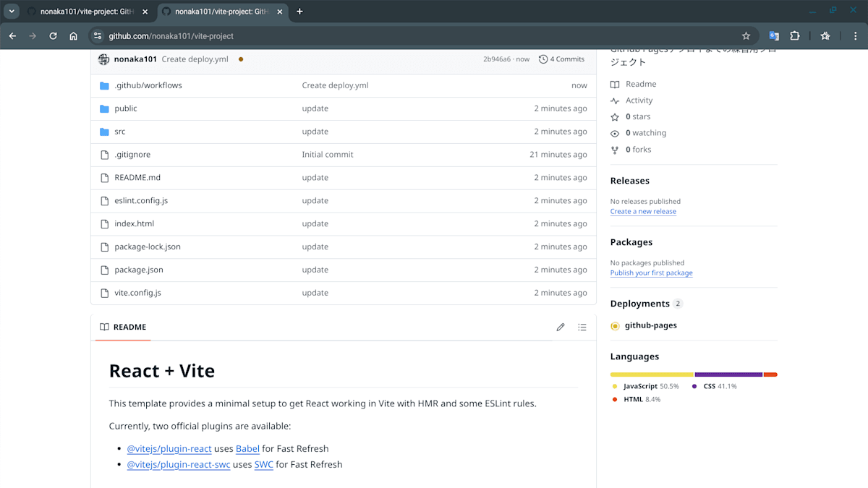868x488 pixels.
Task: Open the .gitignore file
Action: pos(132,155)
